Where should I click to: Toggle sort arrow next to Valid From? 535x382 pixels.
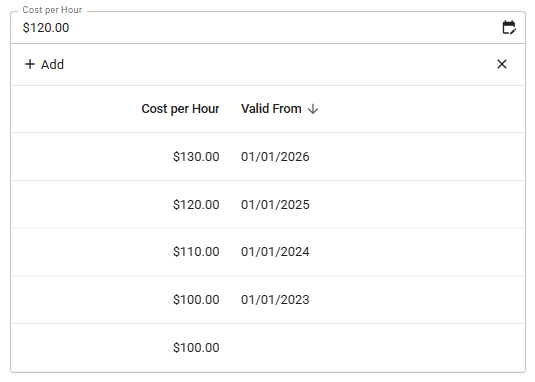pos(313,109)
